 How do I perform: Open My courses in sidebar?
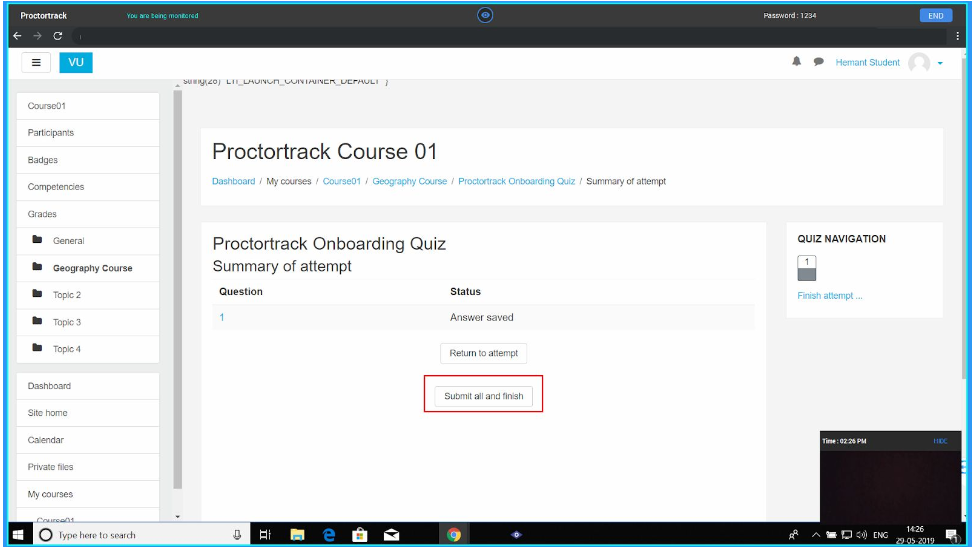[88, 494]
